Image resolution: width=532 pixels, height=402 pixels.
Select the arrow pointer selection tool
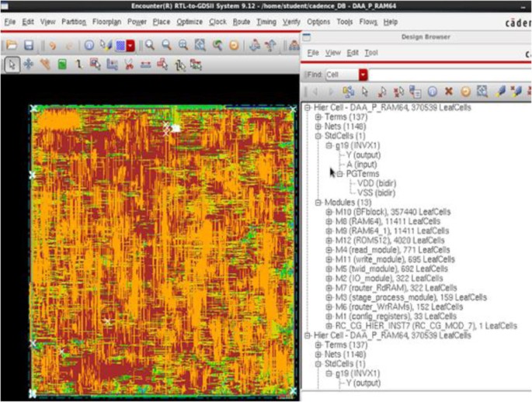click(12, 64)
